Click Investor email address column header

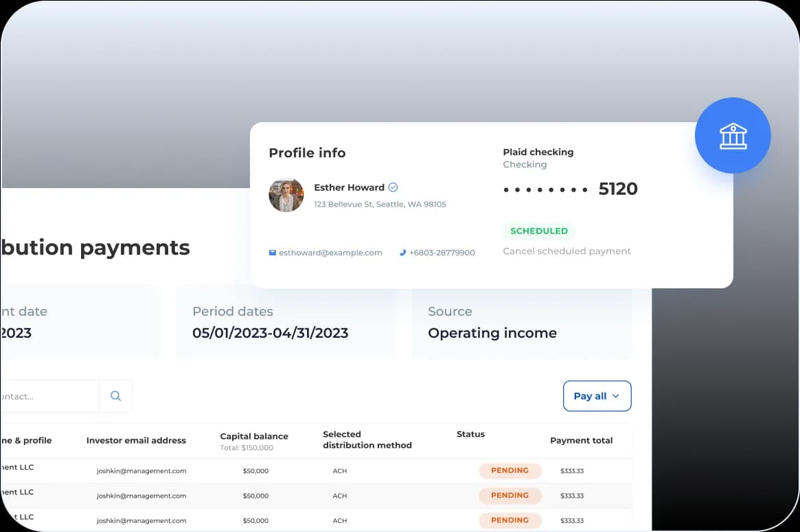pyautogui.click(x=136, y=441)
